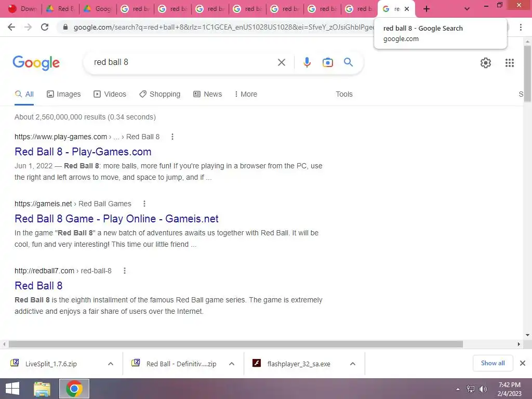
Task: Click the https://gameis.net breadcrumb text
Action: 43,204
